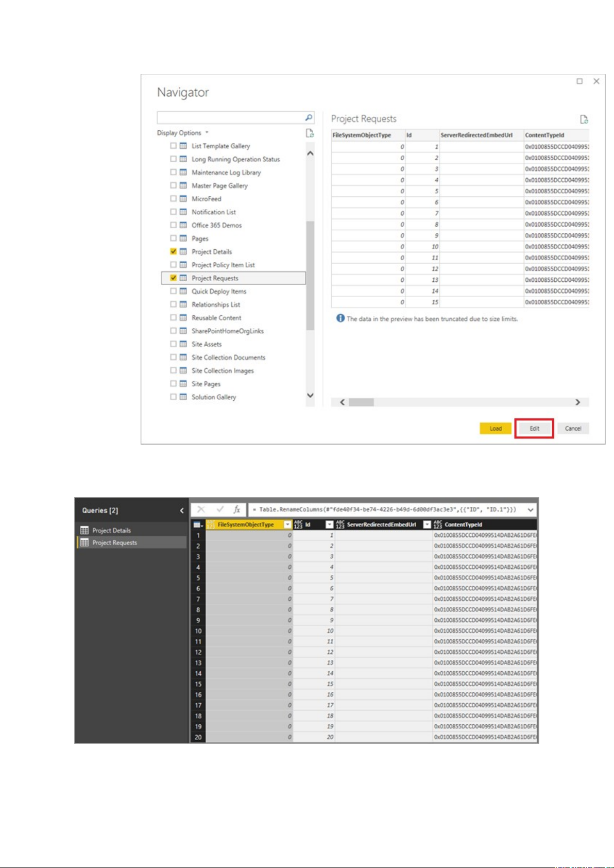Select the SharePointHomeOrgLinks table icon
The image size is (614, 868).
183,331
